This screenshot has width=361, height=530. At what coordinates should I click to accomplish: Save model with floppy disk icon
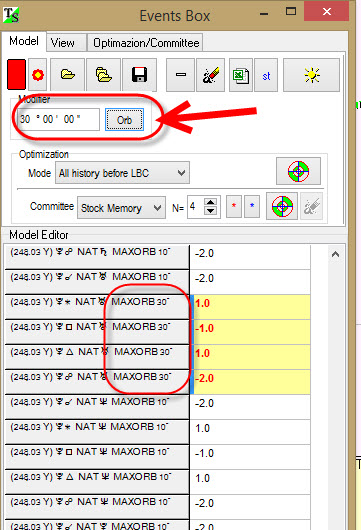pyautogui.click(x=139, y=75)
